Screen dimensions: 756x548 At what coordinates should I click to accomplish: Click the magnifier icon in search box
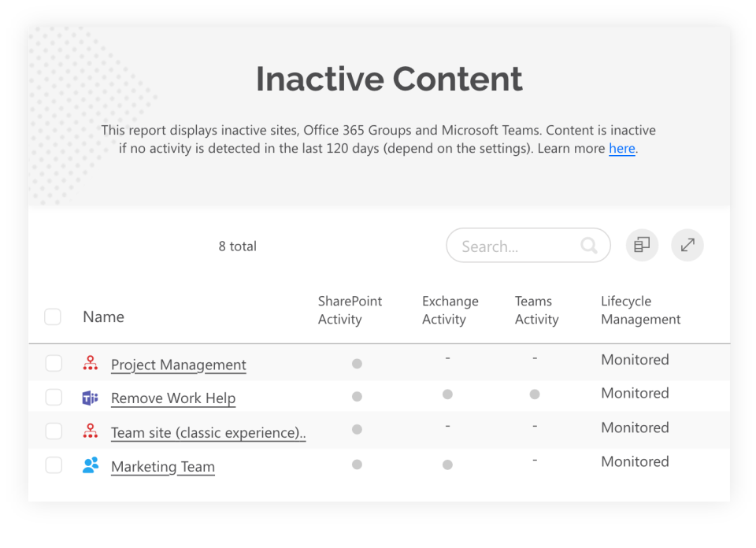[x=588, y=246]
